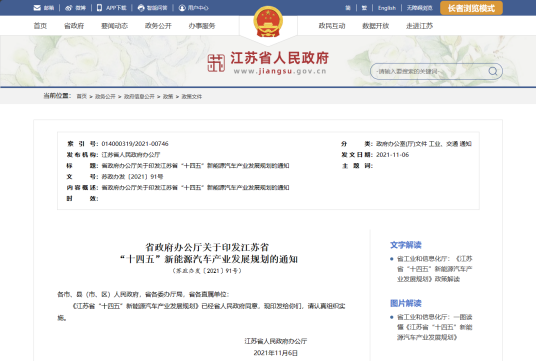Click 政府信息公开 in the breadcrumb
536x361 pixels.
pyautogui.click(x=139, y=96)
